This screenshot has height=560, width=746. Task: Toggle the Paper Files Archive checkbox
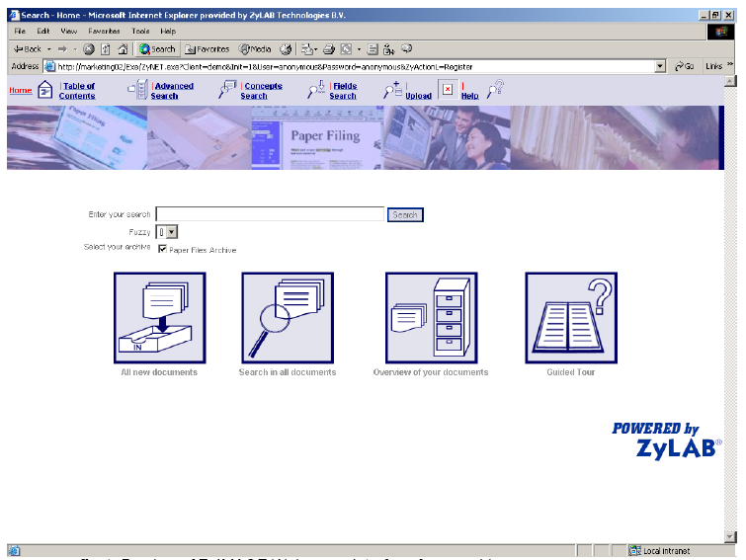tap(163, 250)
